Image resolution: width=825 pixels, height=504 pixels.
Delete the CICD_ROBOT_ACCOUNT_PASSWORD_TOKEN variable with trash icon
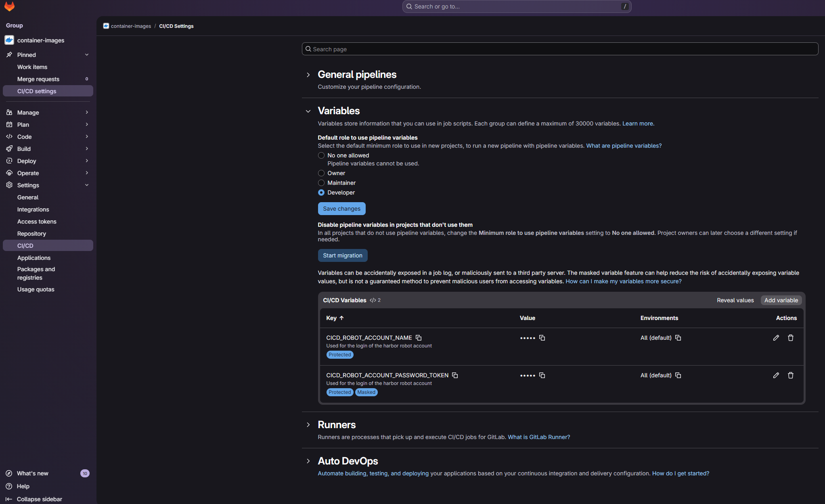click(x=790, y=375)
